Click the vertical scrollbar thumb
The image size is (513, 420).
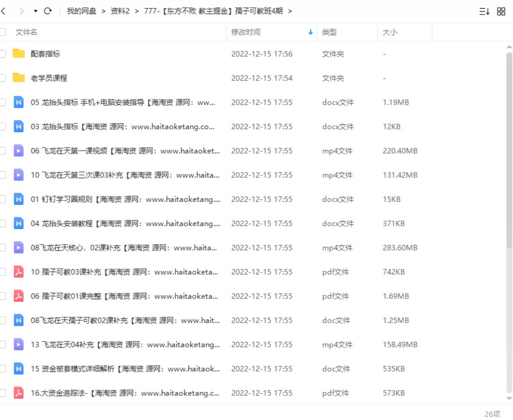point(509,151)
